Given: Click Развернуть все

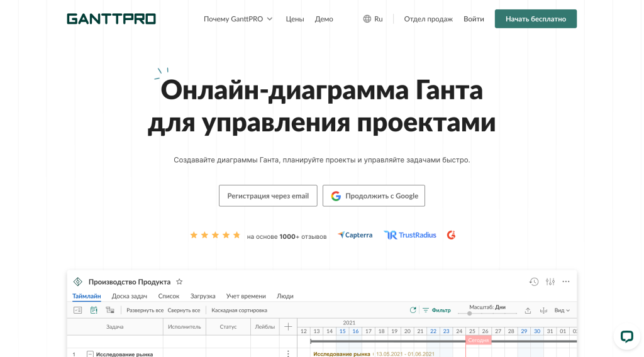Looking at the screenshot, I should click(x=145, y=310).
